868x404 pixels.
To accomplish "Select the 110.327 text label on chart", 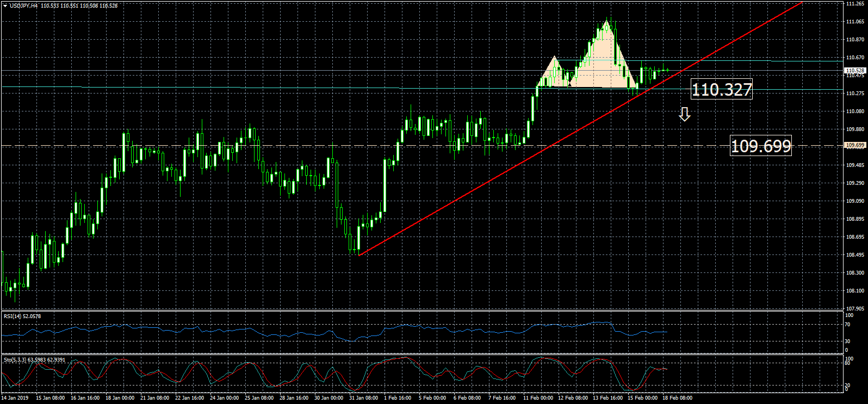I will point(721,90).
